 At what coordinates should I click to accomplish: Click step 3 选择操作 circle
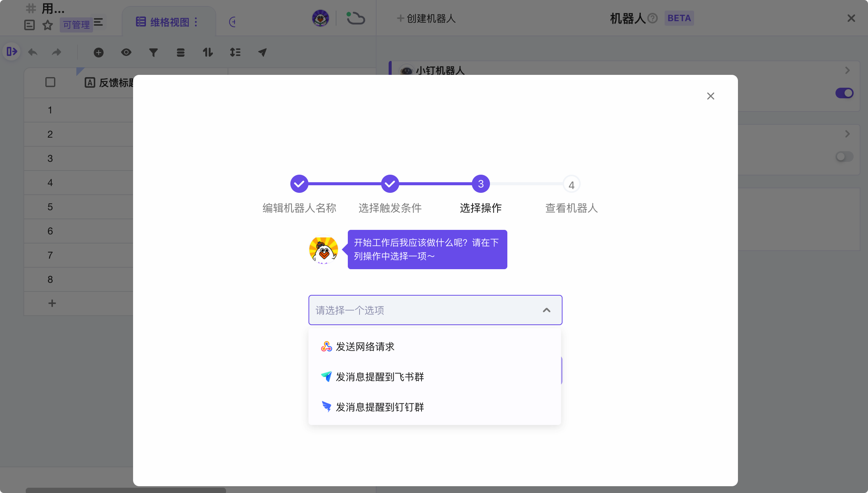coord(481,184)
